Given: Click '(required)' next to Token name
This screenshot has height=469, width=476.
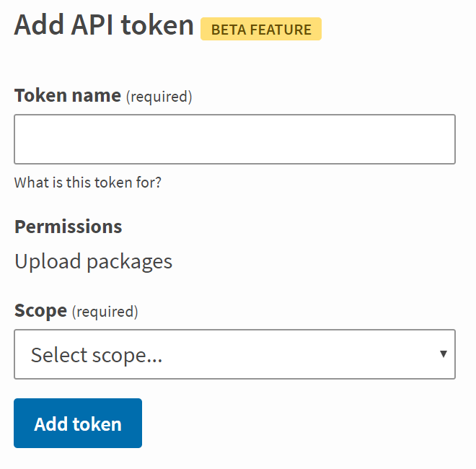Looking at the screenshot, I should point(159,96).
